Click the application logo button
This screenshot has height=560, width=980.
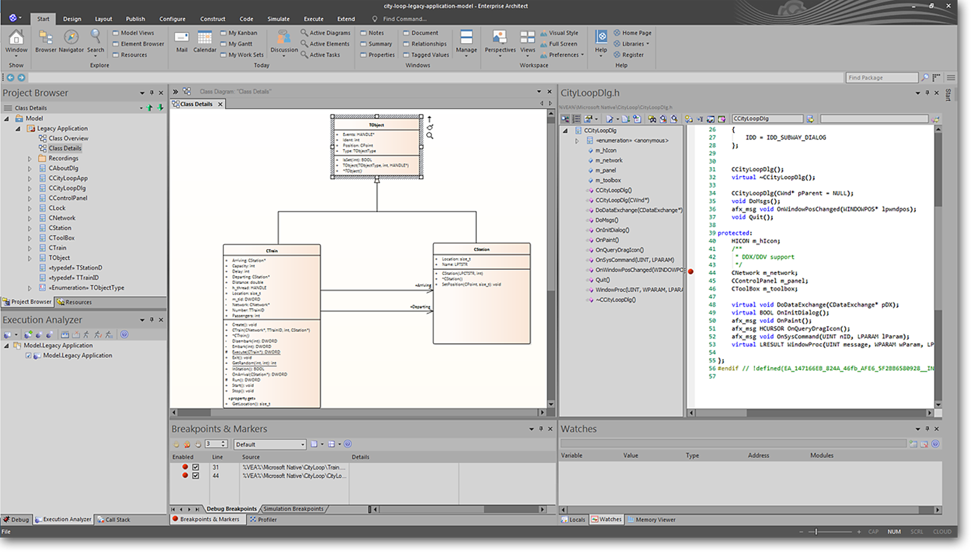pyautogui.click(x=13, y=18)
